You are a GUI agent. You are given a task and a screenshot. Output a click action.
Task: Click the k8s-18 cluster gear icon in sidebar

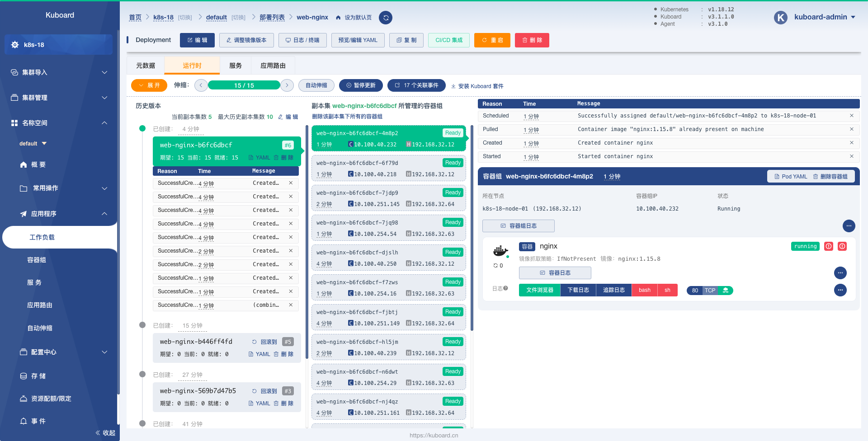15,45
